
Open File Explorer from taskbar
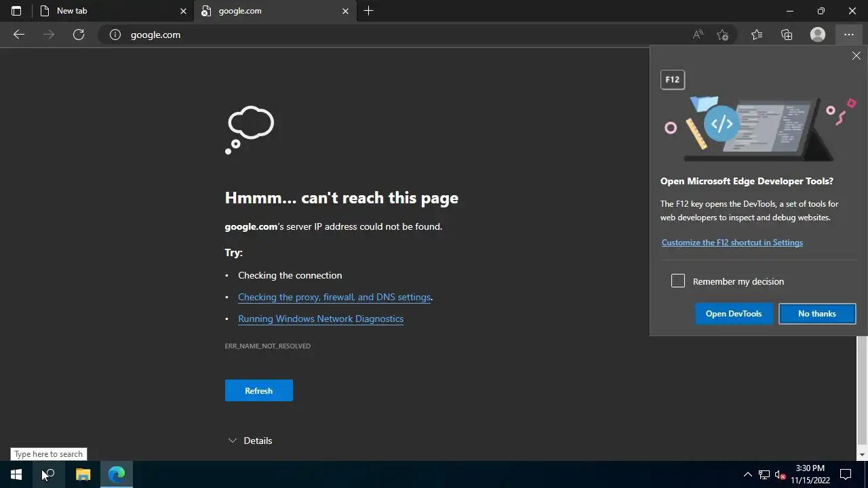pyautogui.click(x=83, y=474)
